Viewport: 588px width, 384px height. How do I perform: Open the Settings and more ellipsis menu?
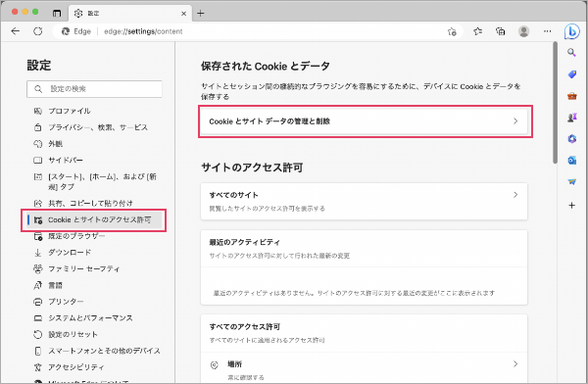pyautogui.click(x=548, y=31)
